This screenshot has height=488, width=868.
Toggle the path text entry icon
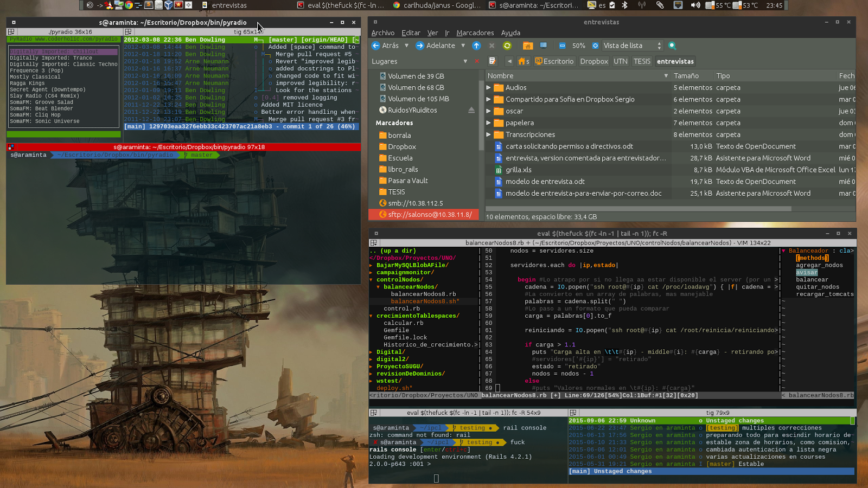[492, 61]
